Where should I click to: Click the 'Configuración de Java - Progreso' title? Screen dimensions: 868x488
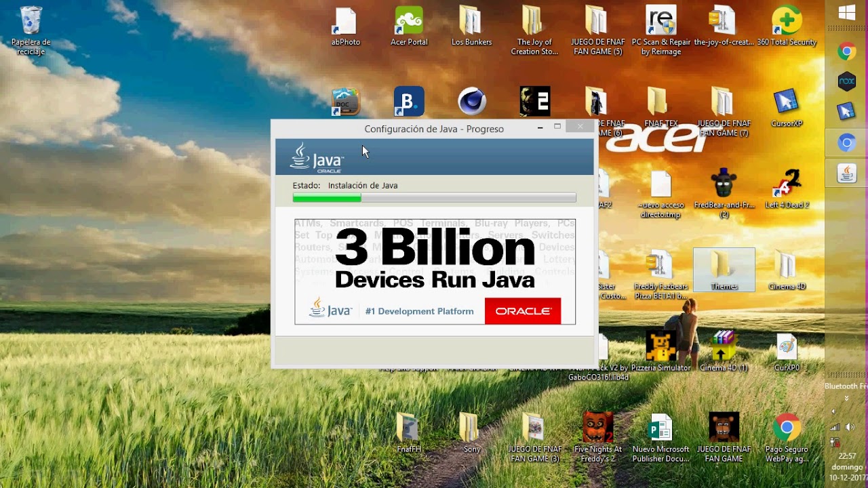(434, 129)
